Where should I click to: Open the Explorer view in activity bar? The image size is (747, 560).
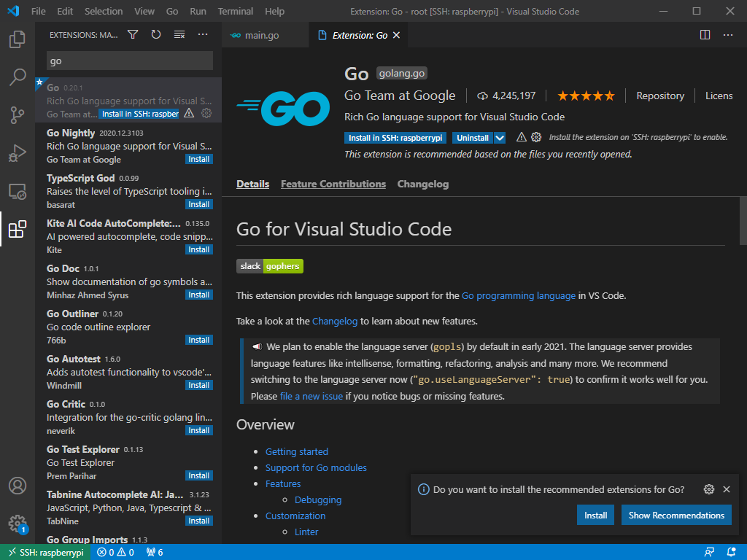tap(18, 39)
